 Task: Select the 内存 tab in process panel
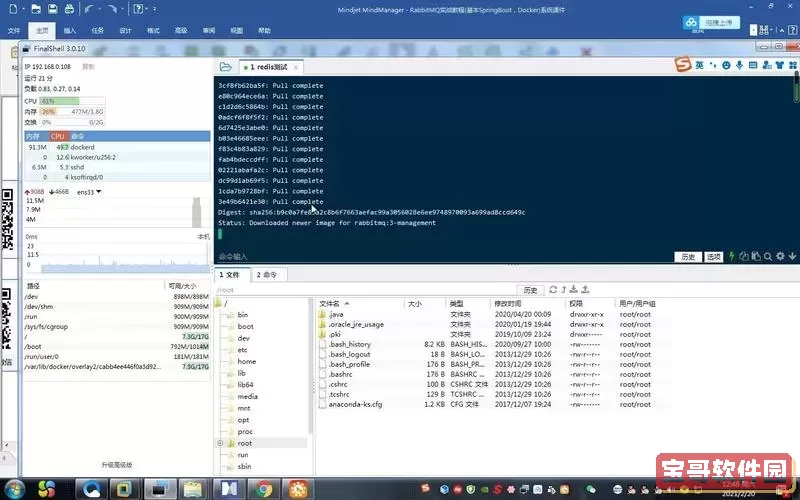33,136
